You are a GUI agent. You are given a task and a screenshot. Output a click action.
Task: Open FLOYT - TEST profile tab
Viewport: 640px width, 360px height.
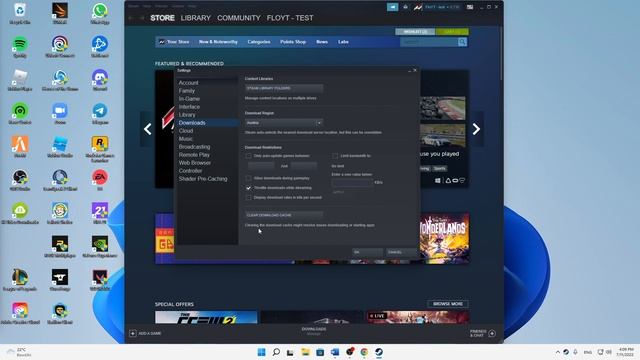click(290, 18)
